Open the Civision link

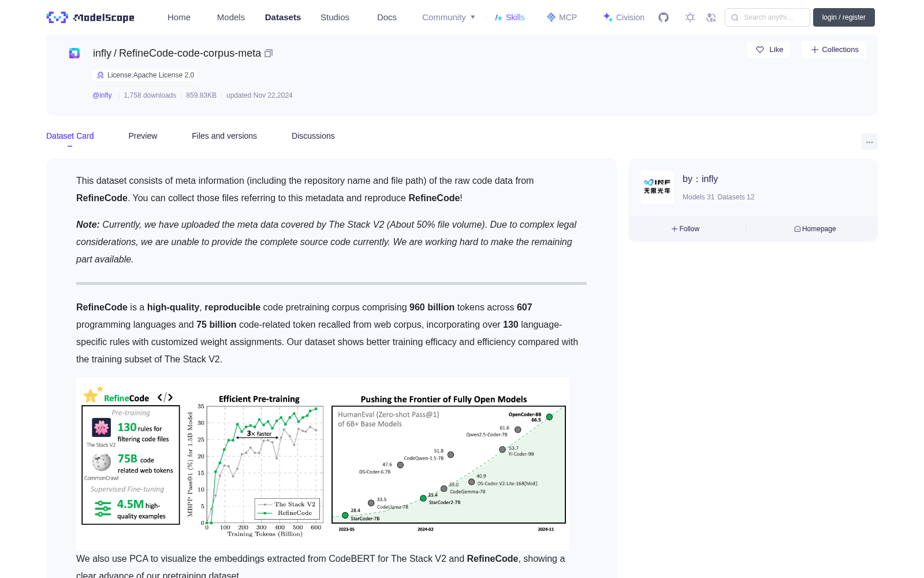[x=624, y=17]
